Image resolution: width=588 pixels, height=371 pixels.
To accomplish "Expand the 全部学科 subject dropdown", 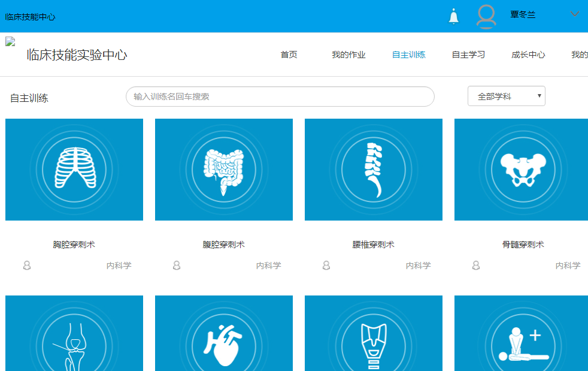I will click(506, 96).
